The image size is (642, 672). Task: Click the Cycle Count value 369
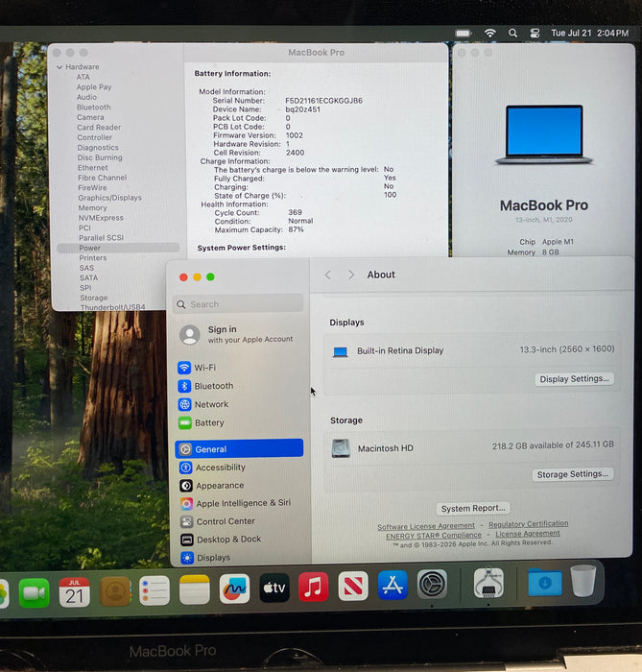pyautogui.click(x=295, y=212)
